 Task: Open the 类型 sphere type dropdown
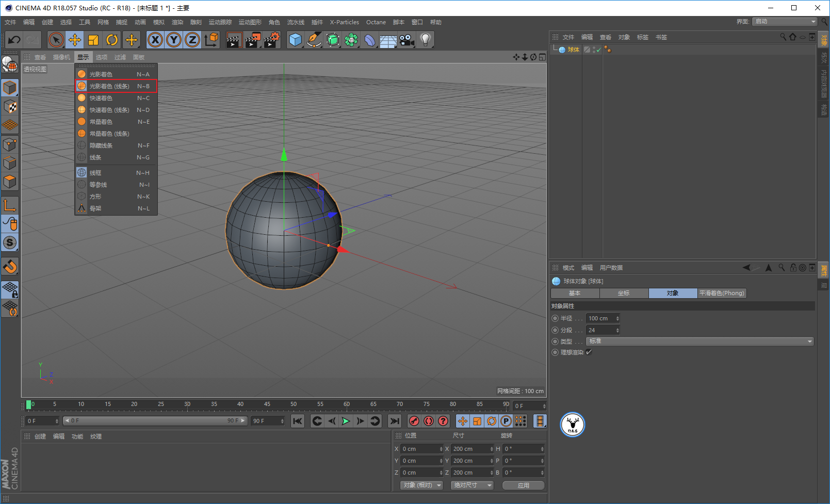coord(700,341)
